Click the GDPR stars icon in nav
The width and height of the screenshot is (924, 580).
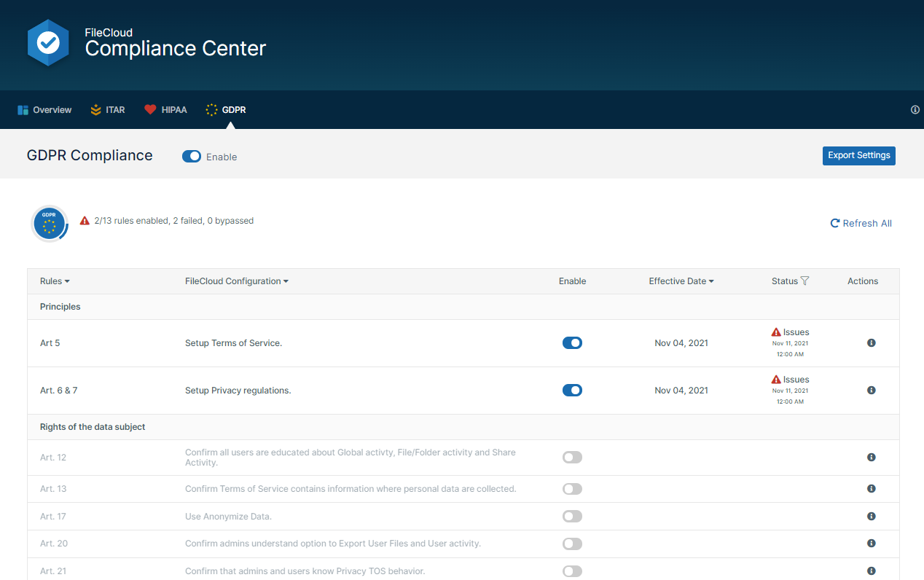click(x=212, y=110)
